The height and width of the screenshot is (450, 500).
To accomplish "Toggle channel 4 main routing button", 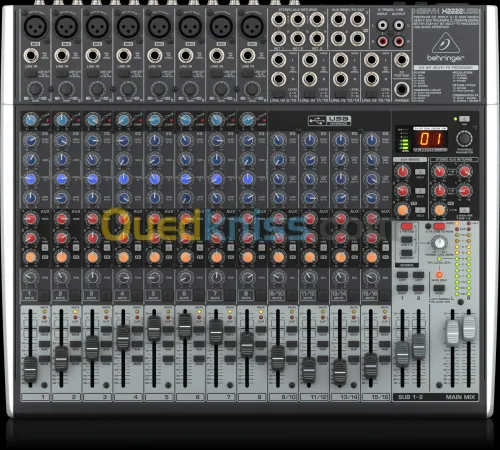I will 137,359.
